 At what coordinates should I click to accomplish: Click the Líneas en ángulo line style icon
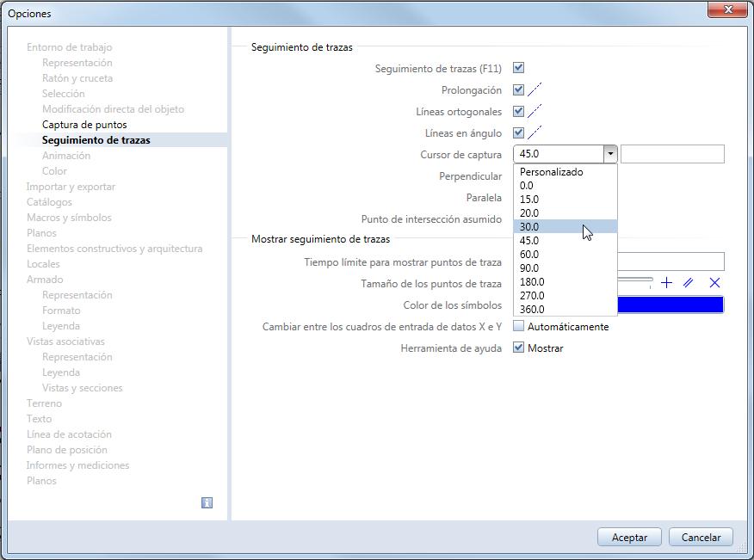[x=535, y=133]
